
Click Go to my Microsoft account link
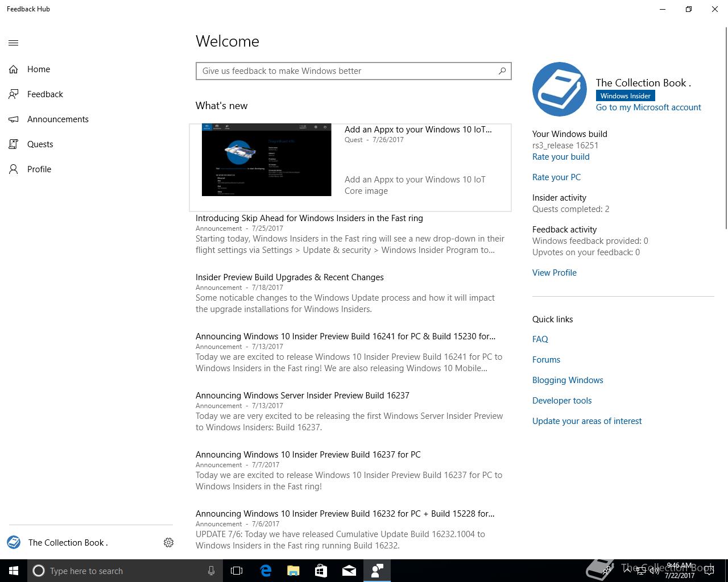648,107
